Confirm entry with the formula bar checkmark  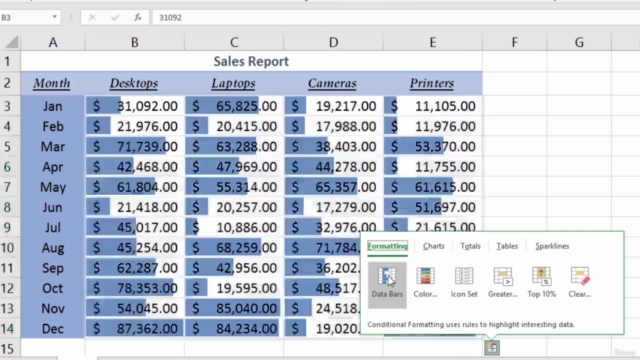pos(115,18)
